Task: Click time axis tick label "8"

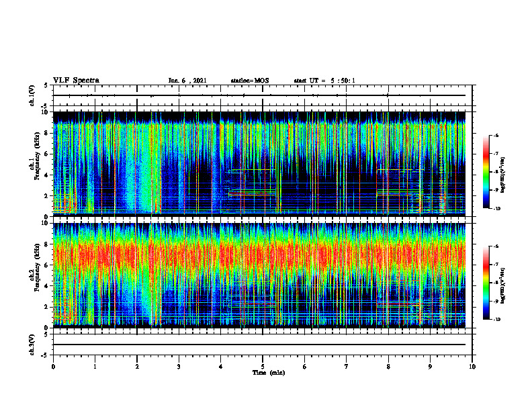Action: pos(388,367)
